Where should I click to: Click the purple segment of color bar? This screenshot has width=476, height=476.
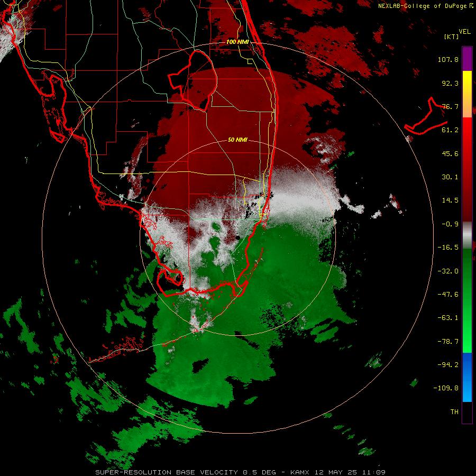[x=467, y=59]
